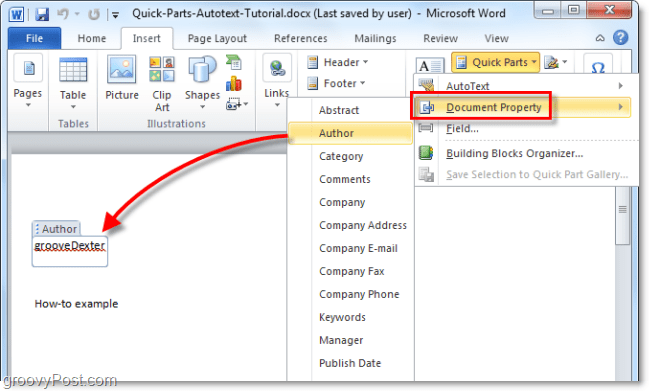Open Customize Quick Access Toolbar arrow
The image size is (649, 391).
tap(115, 15)
